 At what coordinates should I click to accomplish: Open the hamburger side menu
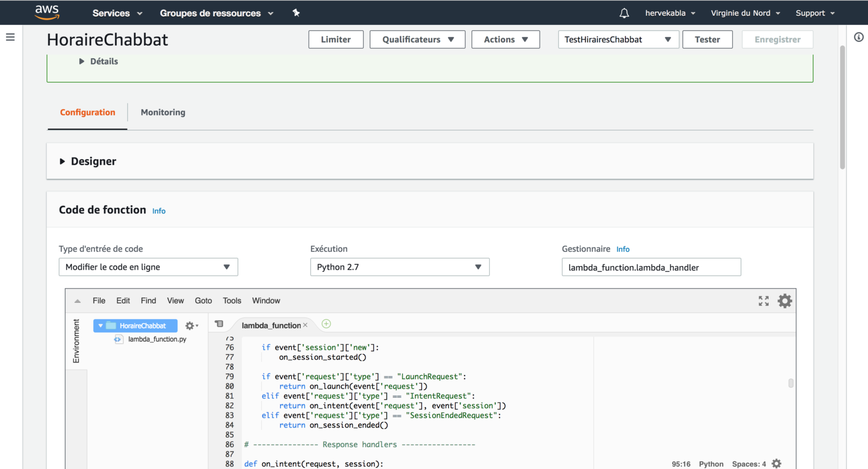[10, 37]
